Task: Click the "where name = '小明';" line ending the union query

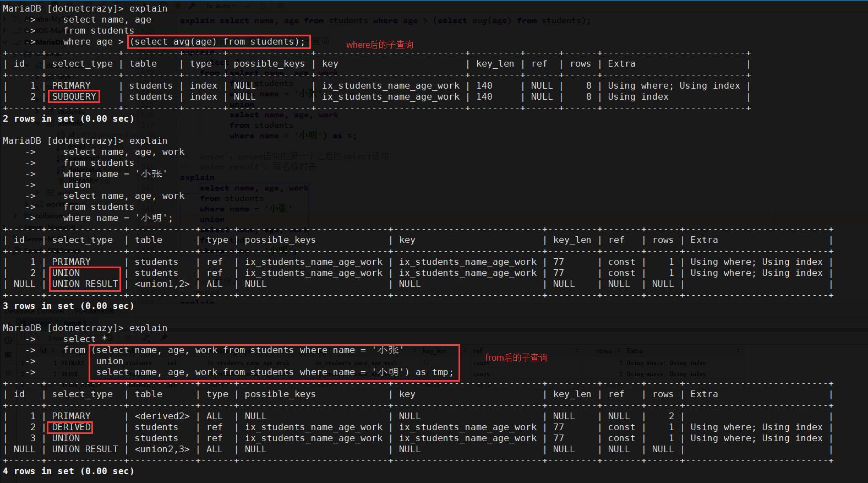Action: coord(118,218)
